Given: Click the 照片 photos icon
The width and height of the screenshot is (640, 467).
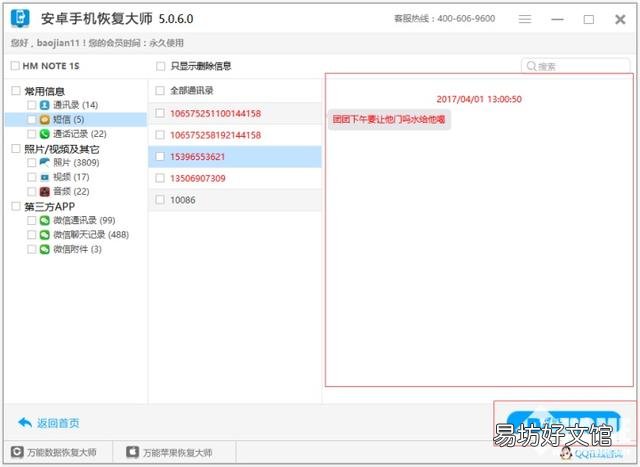Looking at the screenshot, I should 44,162.
